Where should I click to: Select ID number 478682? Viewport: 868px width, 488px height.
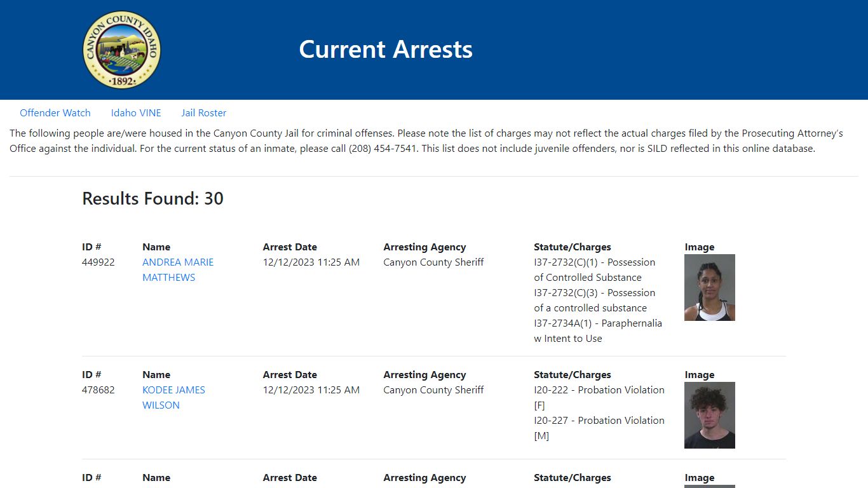[x=98, y=390]
